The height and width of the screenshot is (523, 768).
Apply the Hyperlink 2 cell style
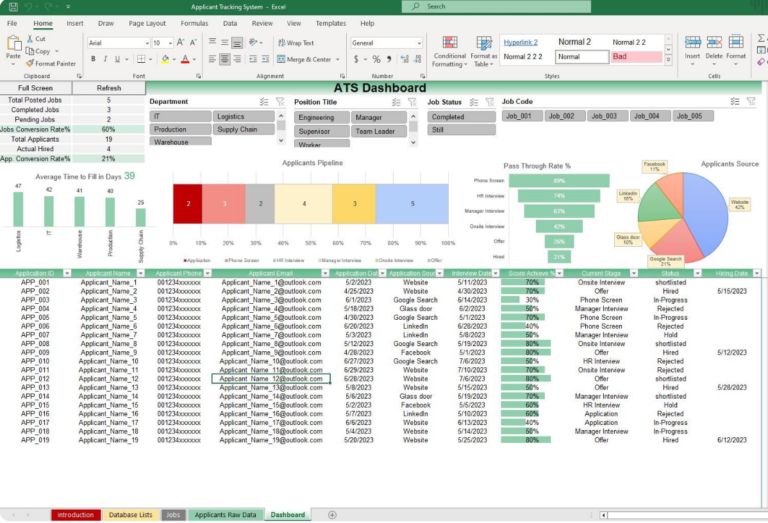pyautogui.click(x=521, y=42)
